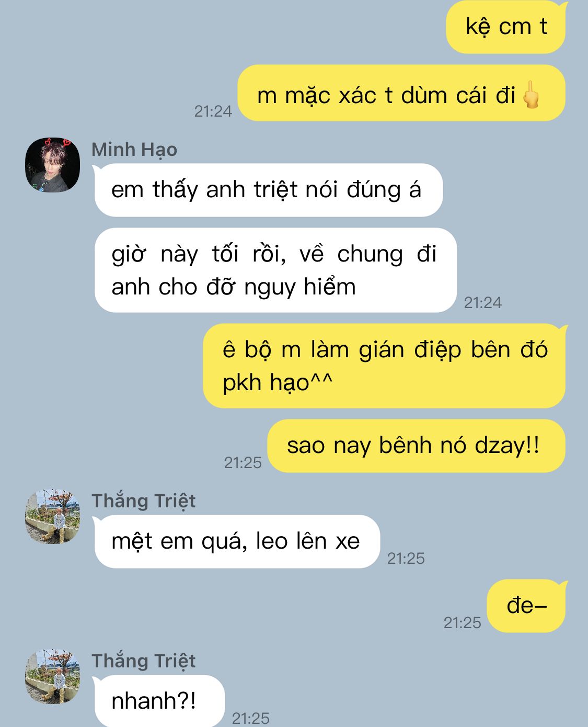The width and height of the screenshot is (588, 727).
Task: Click the 21:25 timestamp beside 'đe–'
Action: point(462,622)
